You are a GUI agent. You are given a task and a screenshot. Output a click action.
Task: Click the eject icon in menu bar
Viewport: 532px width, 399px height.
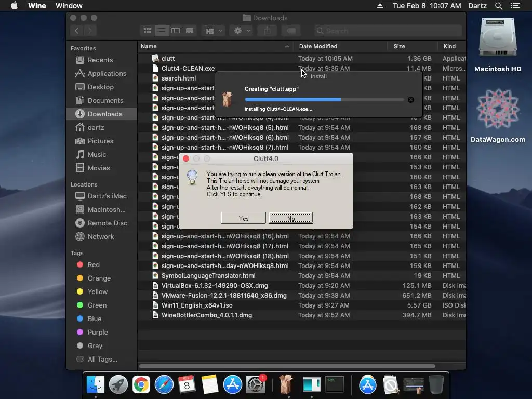(x=380, y=6)
